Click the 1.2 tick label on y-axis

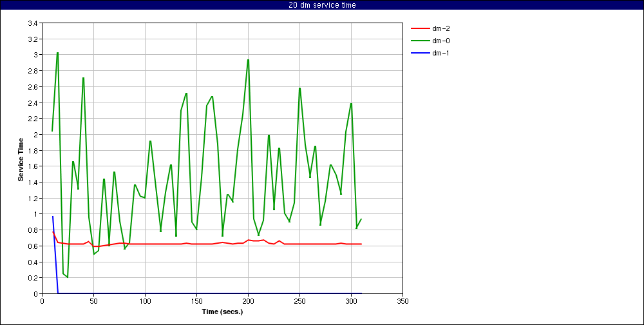(32, 199)
